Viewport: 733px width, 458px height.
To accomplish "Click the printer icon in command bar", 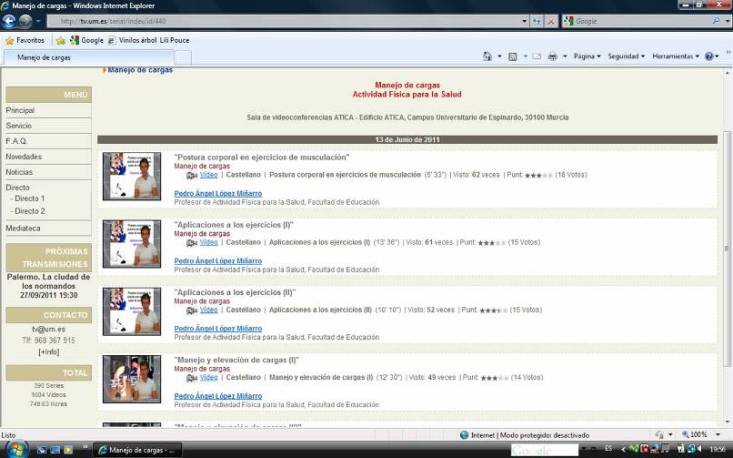I will coord(552,57).
